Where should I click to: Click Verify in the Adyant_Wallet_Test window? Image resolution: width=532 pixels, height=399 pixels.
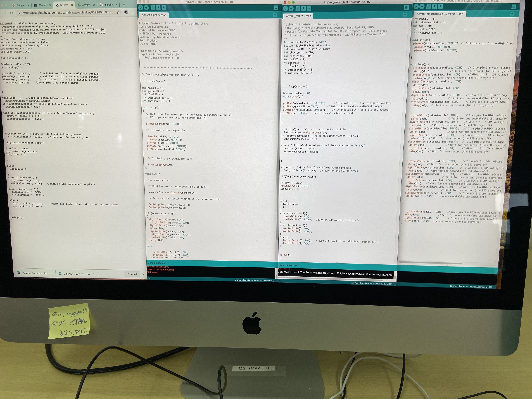tap(286, 9)
